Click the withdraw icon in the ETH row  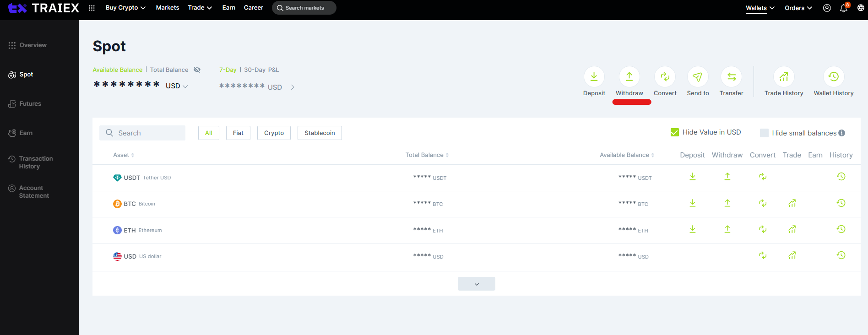(727, 229)
